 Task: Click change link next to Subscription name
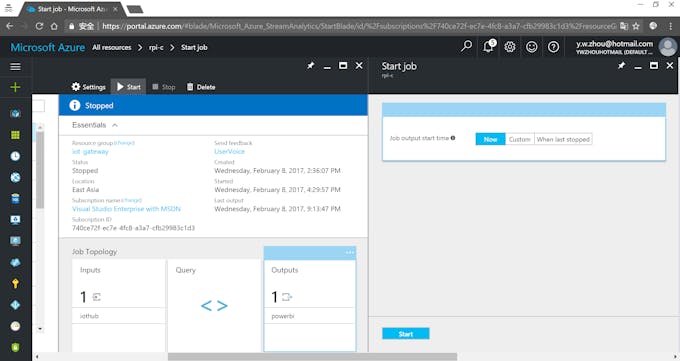pyautogui.click(x=131, y=200)
